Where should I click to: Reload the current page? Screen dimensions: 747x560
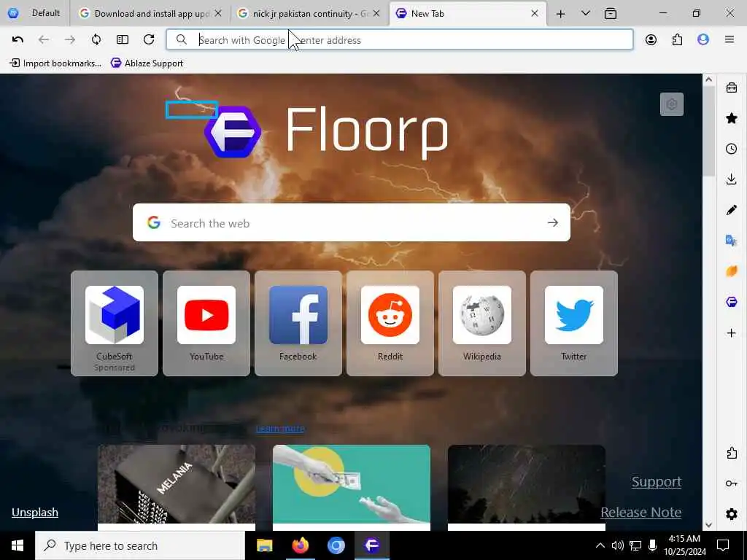point(149,39)
